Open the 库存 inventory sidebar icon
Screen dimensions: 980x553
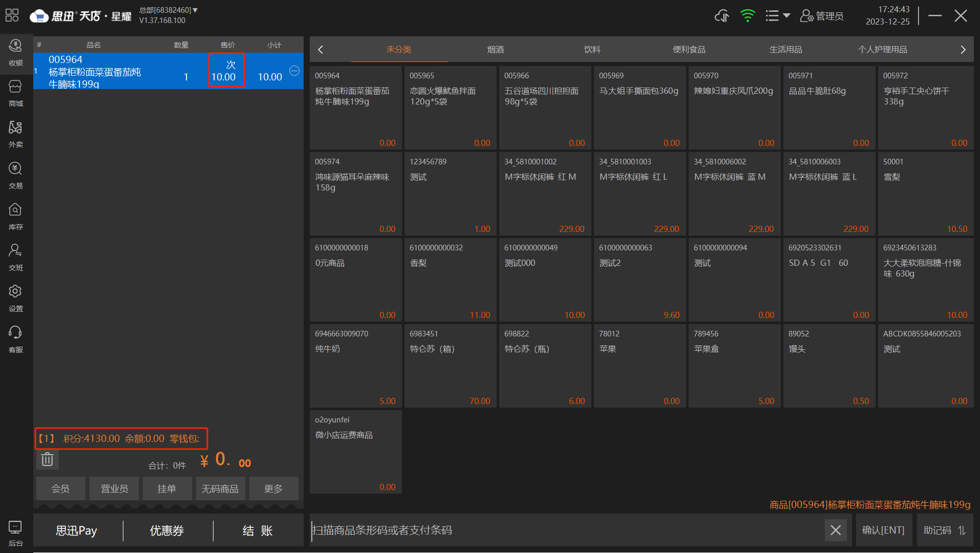pyautogui.click(x=16, y=217)
